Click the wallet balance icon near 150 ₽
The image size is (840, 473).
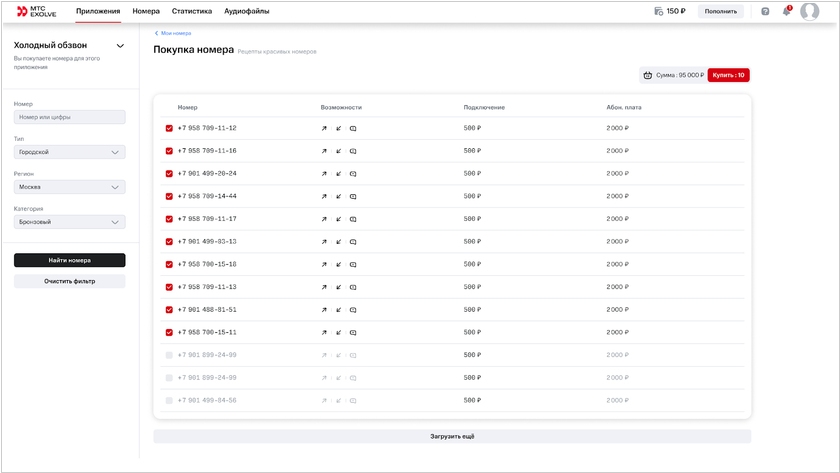click(658, 12)
